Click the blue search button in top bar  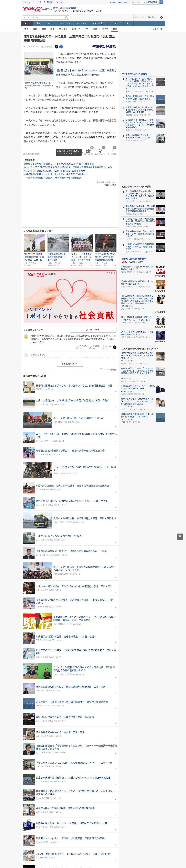[161, 2]
